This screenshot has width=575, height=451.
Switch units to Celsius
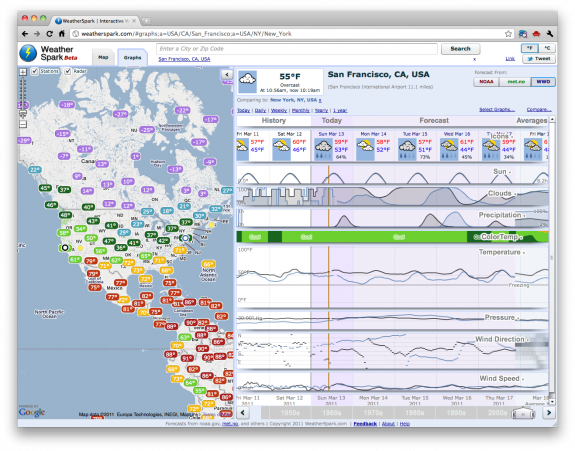coord(547,48)
